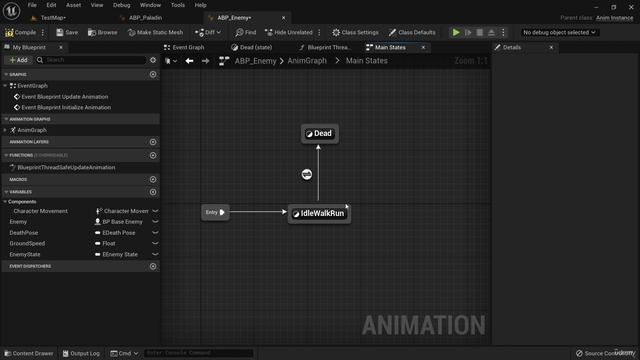Click the frame skip button
The width and height of the screenshot is (640, 360).
468,32
